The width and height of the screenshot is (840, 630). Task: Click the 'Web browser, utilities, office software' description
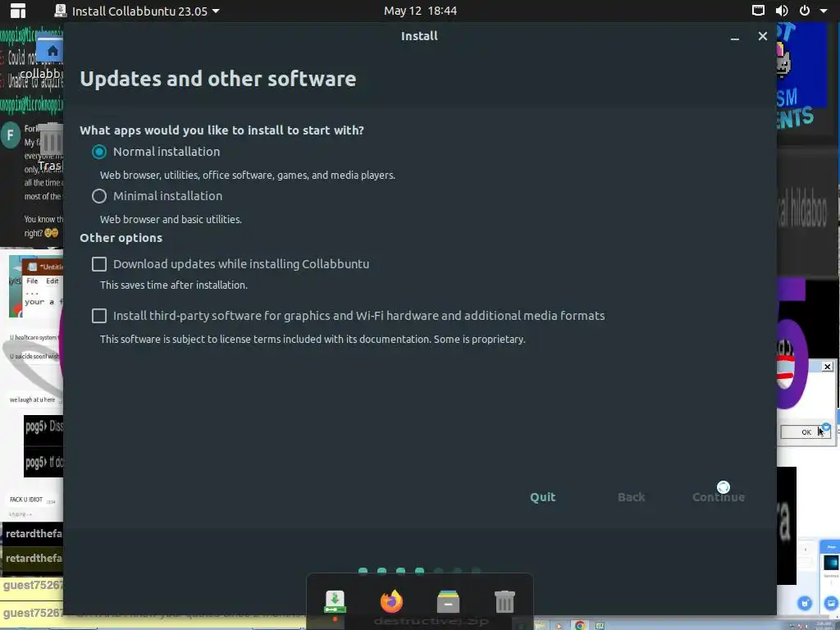[248, 176]
